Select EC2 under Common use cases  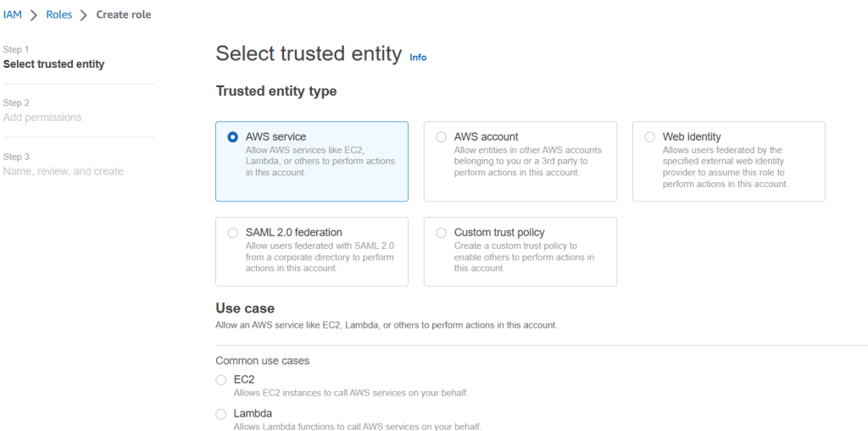click(221, 380)
